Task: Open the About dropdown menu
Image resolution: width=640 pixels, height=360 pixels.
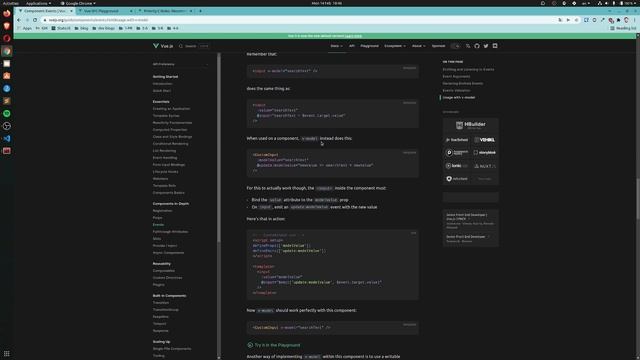Action: click(418, 46)
